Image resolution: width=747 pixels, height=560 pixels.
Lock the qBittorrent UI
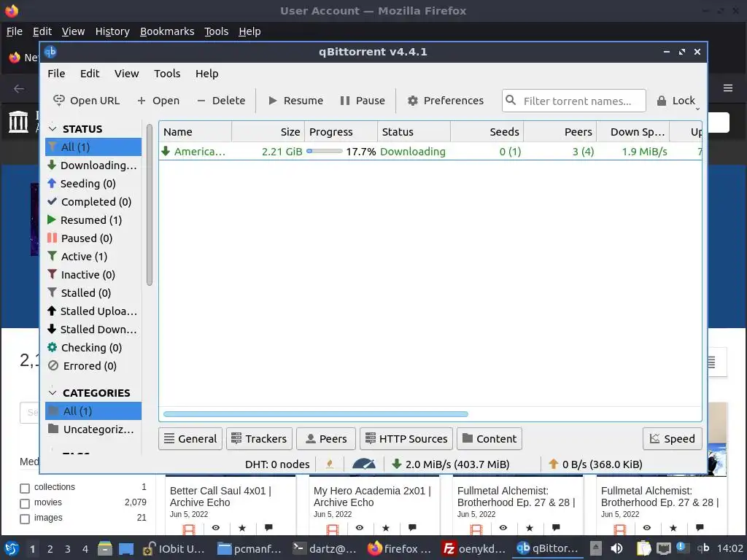click(676, 101)
